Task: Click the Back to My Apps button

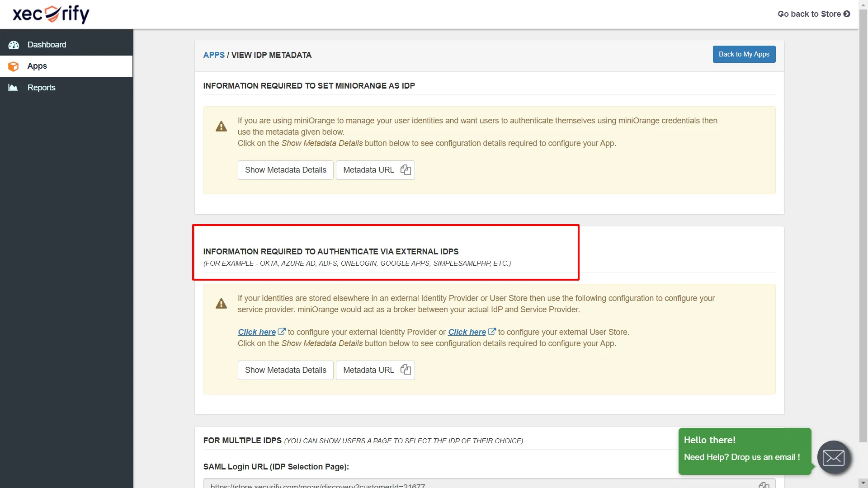Action: point(744,54)
